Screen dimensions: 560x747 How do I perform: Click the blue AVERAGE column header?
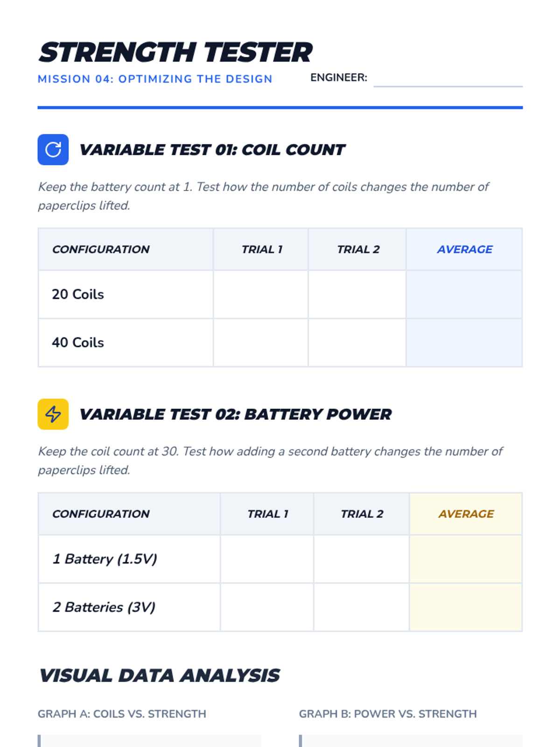[464, 249]
